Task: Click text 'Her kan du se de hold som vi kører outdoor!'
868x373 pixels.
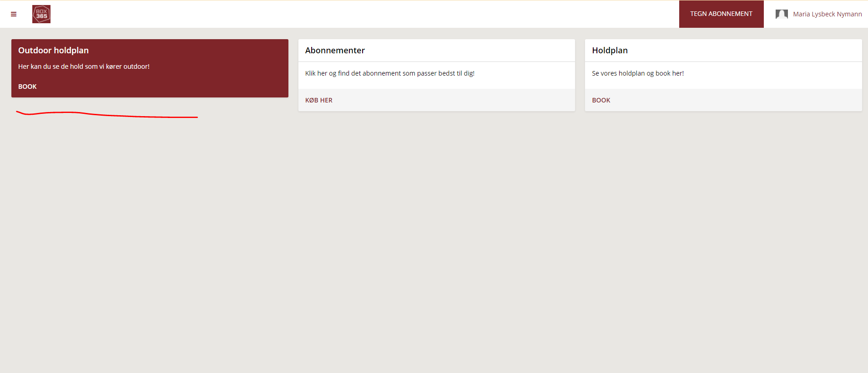Action: pos(84,66)
